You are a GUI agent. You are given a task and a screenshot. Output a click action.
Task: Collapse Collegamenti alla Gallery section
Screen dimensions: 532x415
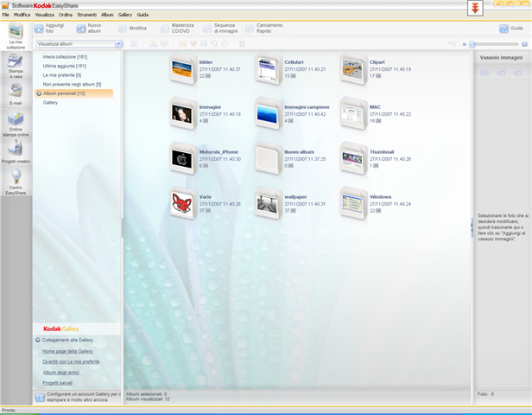pyautogui.click(x=38, y=340)
